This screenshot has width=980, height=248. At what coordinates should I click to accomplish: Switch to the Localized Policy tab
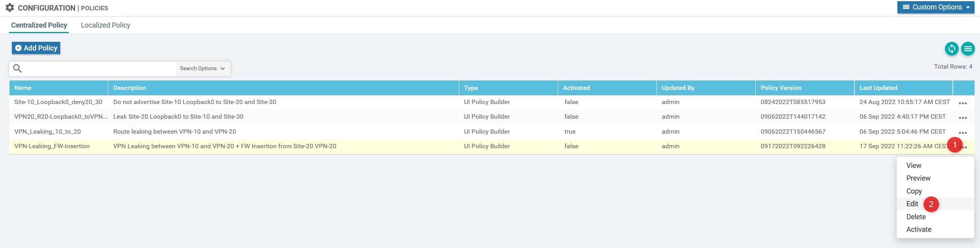click(x=105, y=25)
